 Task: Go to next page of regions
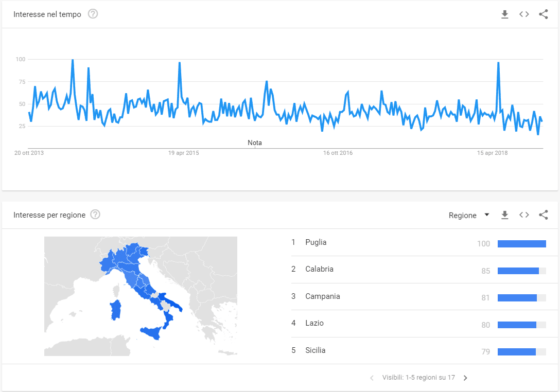(465, 378)
